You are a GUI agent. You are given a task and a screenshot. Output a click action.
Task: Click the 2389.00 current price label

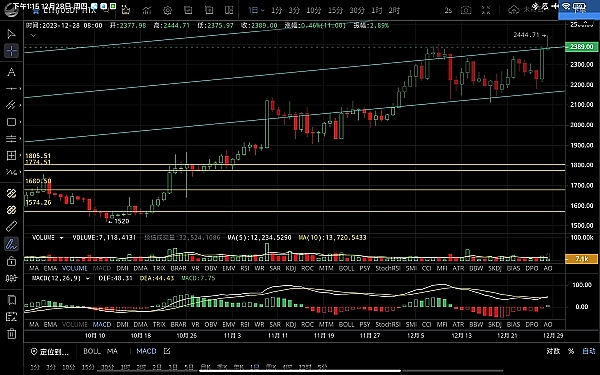(581, 46)
